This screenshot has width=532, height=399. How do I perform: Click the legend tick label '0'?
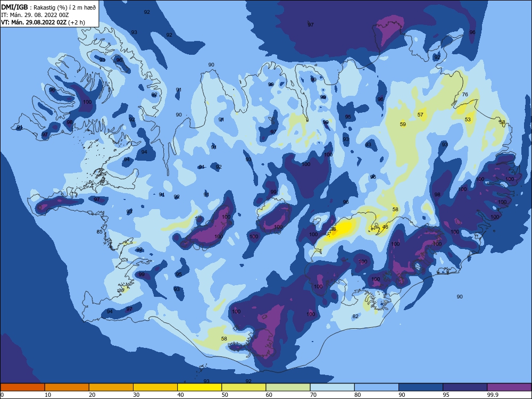pos(2,395)
